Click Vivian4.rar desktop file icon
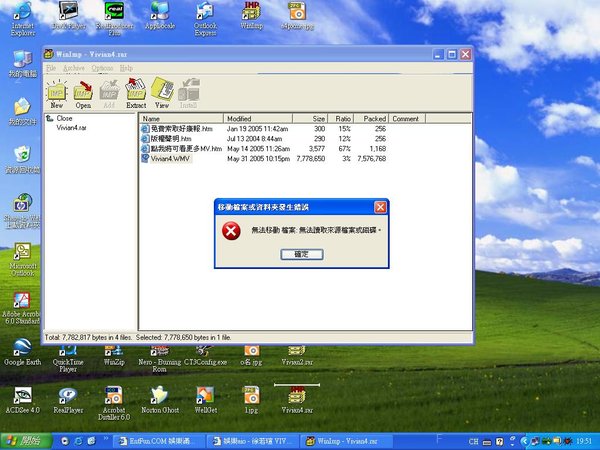This screenshot has width=600, height=450. coord(297,400)
